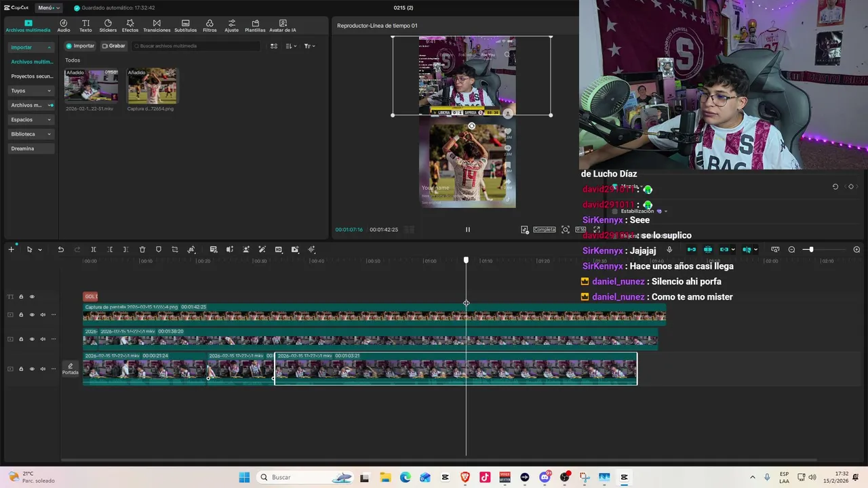
Task: Open the CapCut Menú dropdown
Action: coord(48,7)
